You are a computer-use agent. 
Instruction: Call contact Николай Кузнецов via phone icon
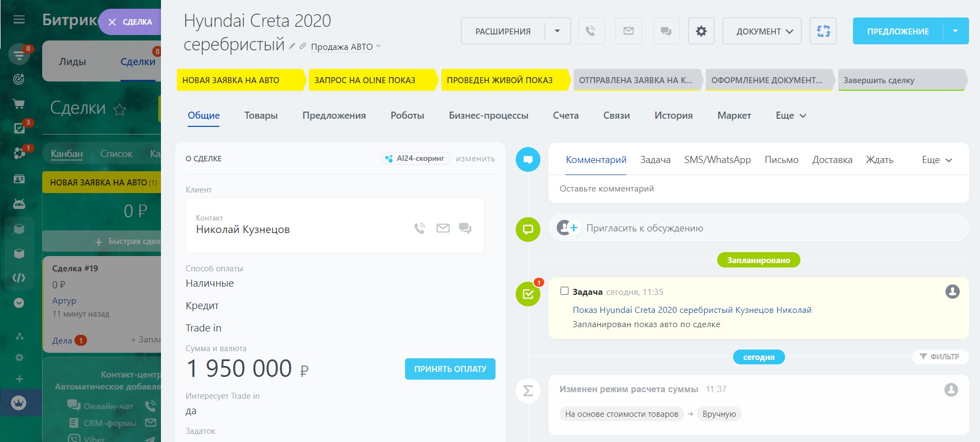tap(420, 228)
